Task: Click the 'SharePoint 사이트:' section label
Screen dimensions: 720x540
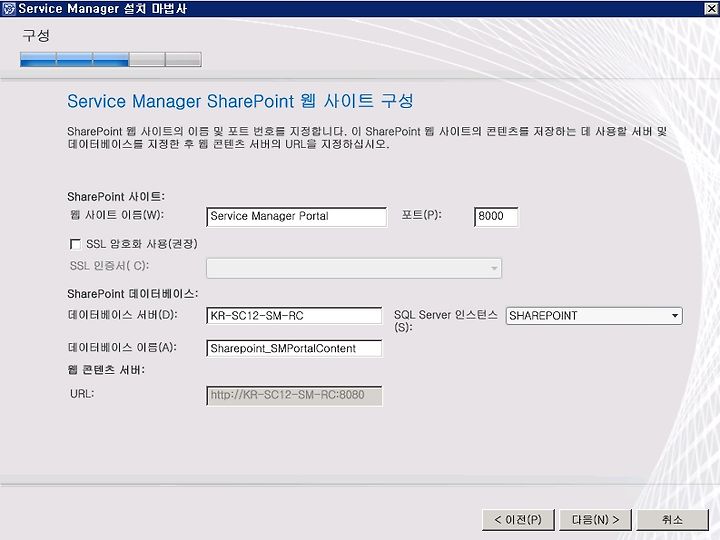Action: [116, 197]
